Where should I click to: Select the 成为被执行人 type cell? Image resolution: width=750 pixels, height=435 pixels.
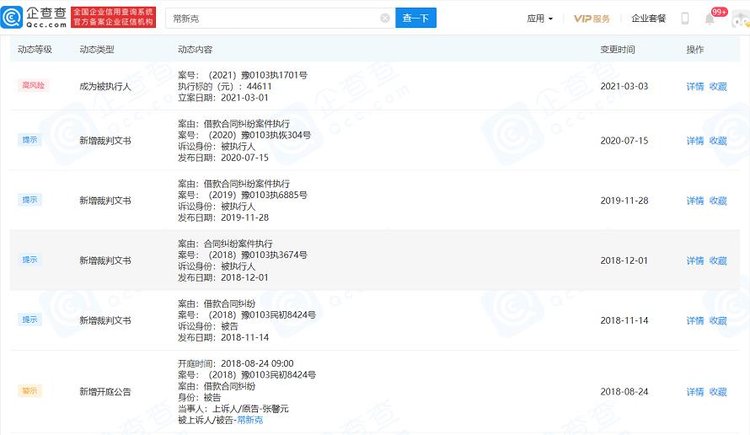(105, 86)
